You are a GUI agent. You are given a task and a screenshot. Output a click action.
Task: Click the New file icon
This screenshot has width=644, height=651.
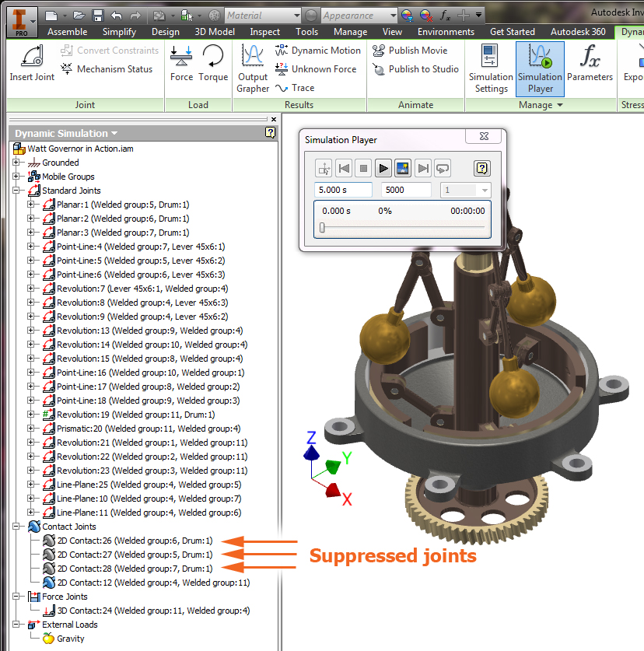pyautogui.click(x=51, y=16)
